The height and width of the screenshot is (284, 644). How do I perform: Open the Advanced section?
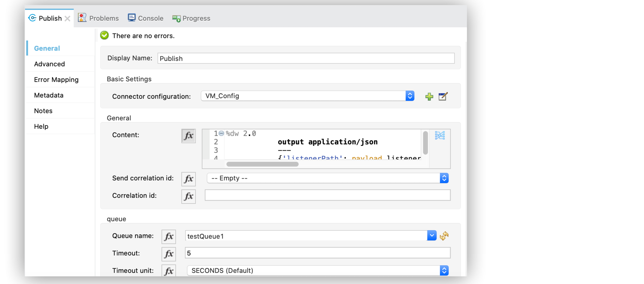(49, 64)
